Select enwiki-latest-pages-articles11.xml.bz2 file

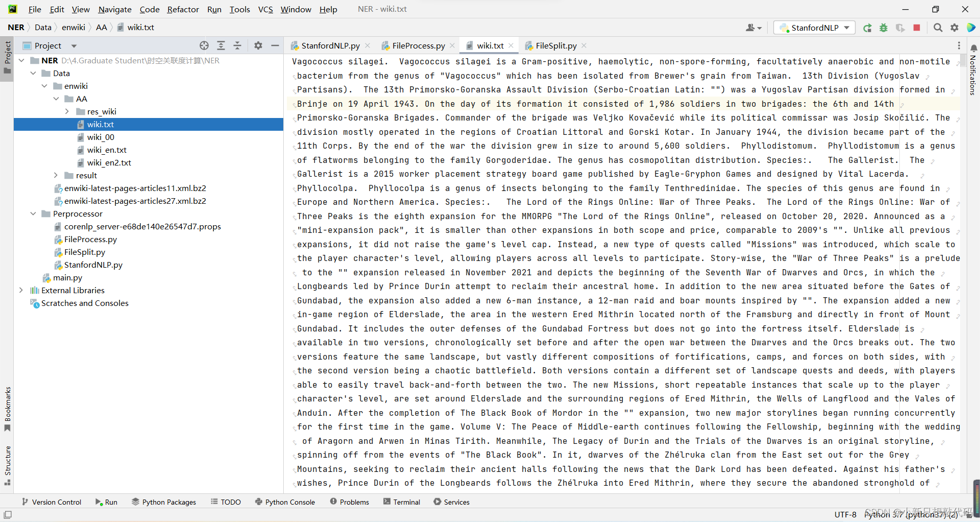[135, 188]
